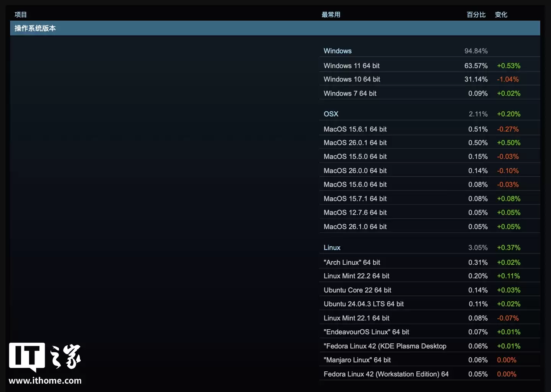Image resolution: width=551 pixels, height=392 pixels.
Task: Click the "Manjaro Linux" 64 bit row
Action: 357,360
